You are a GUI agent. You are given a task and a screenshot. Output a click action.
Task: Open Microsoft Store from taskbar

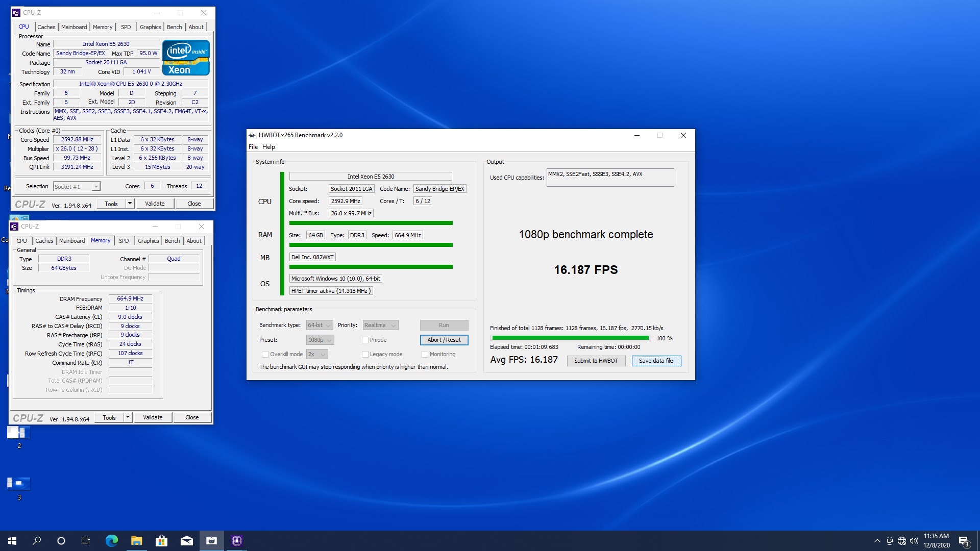(x=161, y=541)
